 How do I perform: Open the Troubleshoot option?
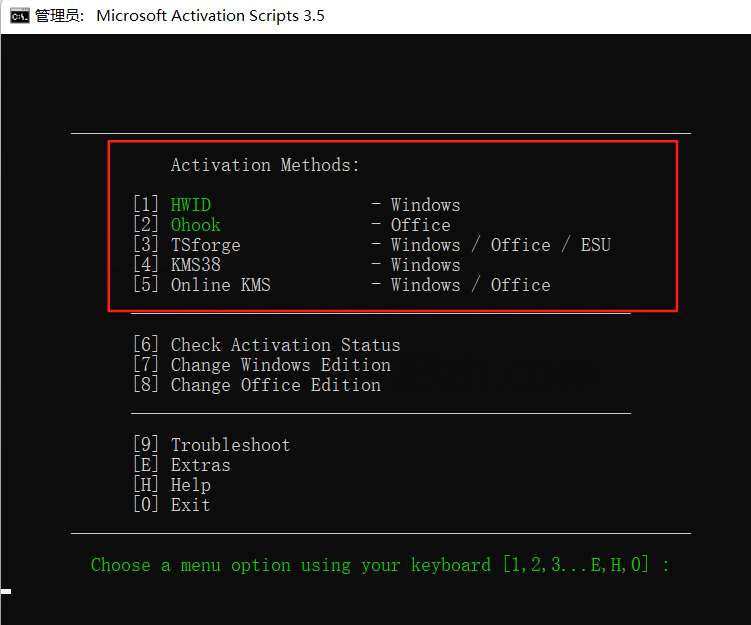tap(230, 445)
